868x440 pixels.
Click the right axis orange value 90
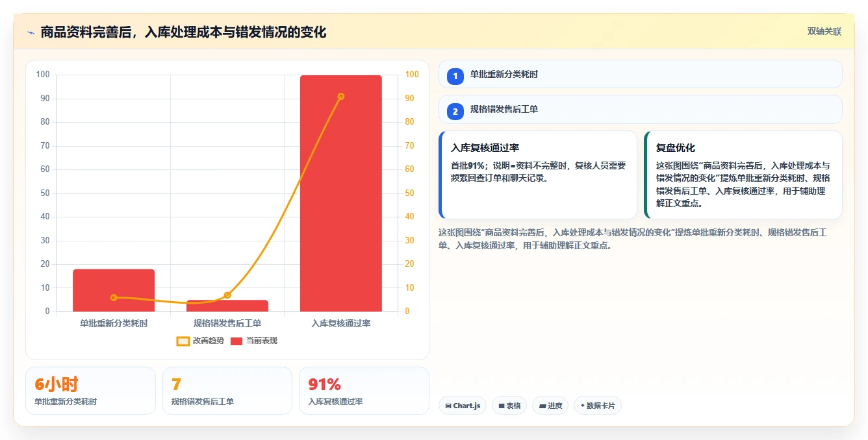tap(409, 98)
